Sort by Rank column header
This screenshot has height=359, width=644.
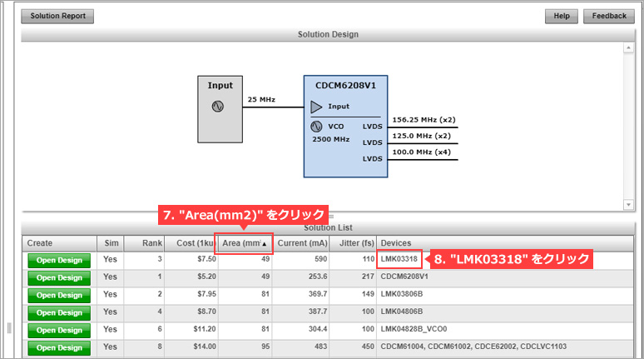click(144, 243)
